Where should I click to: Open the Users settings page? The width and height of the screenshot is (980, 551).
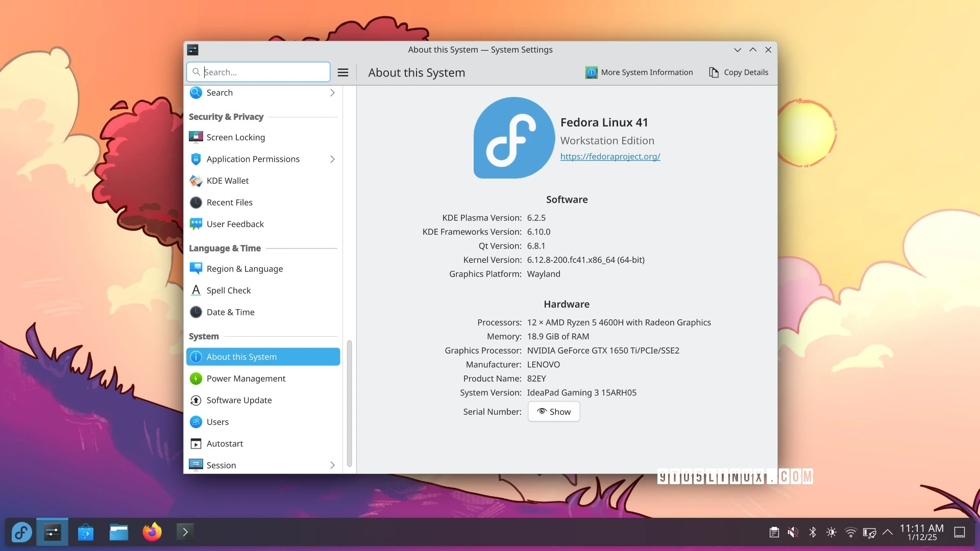217,422
